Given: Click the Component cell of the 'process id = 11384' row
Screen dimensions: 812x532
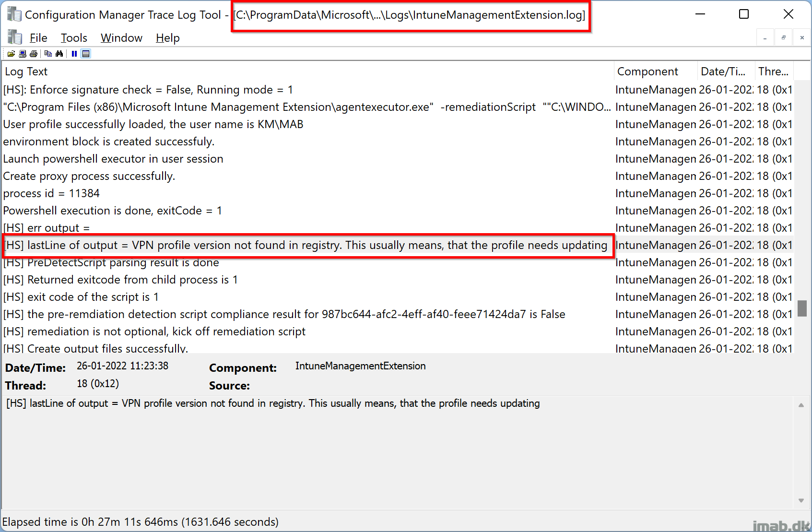Looking at the screenshot, I should pyautogui.click(x=656, y=193).
